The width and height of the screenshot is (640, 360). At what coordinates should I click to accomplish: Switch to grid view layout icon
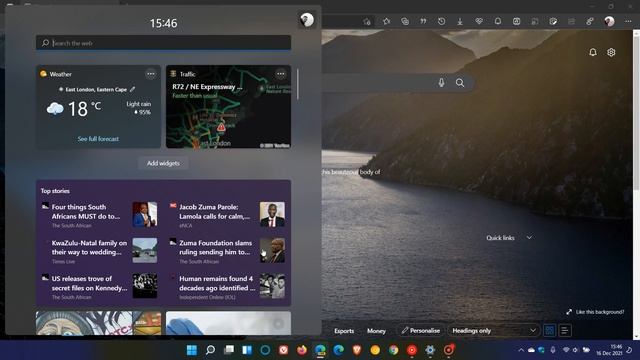549,330
